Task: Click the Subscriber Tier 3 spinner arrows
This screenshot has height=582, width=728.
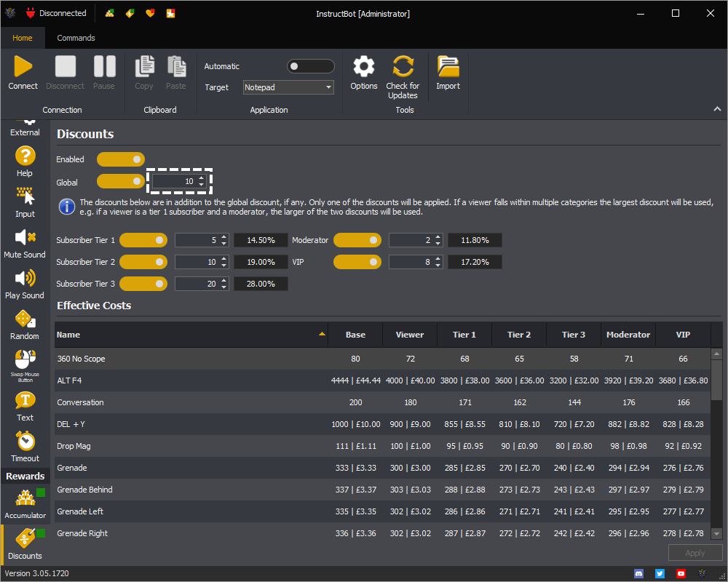Action: point(224,284)
